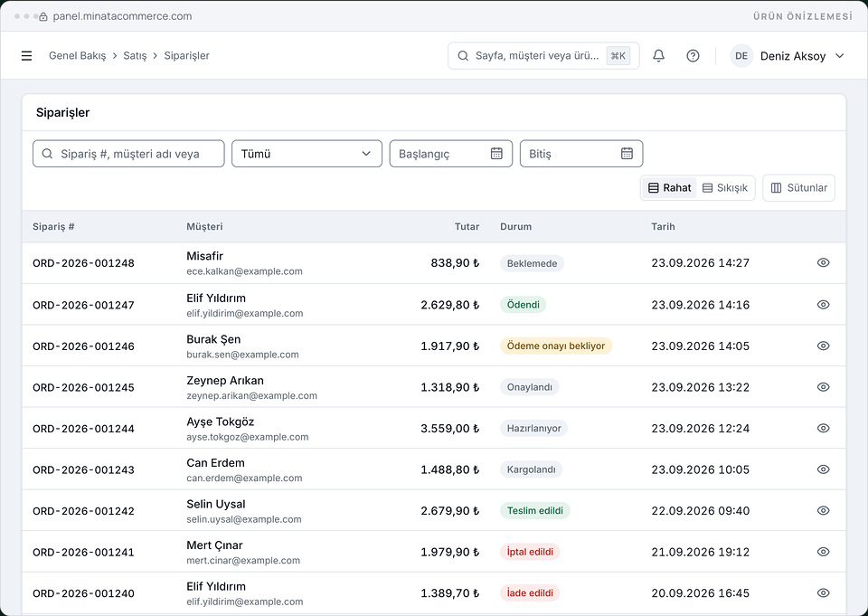Open the Sütunlar column chooser
The height and width of the screenshot is (616, 868).
click(798, 188)
